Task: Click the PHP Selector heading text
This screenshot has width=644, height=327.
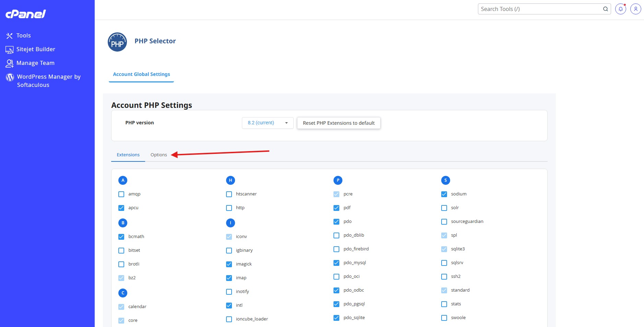Action: pos(155,41)
